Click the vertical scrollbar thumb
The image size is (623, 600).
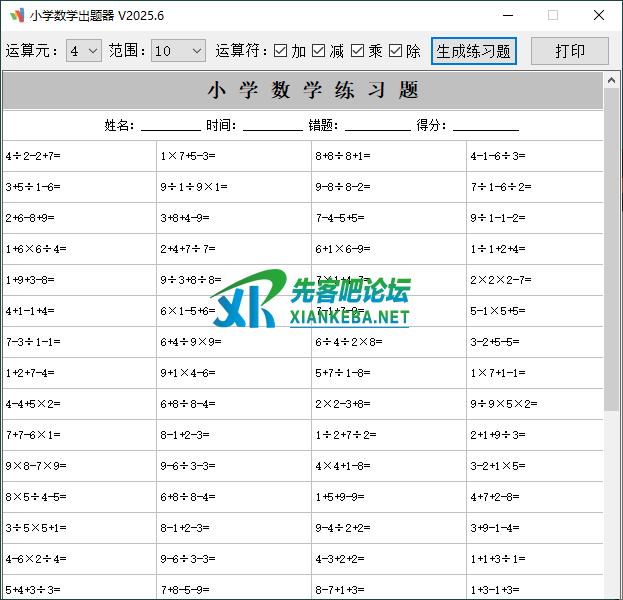pos(611,250)
